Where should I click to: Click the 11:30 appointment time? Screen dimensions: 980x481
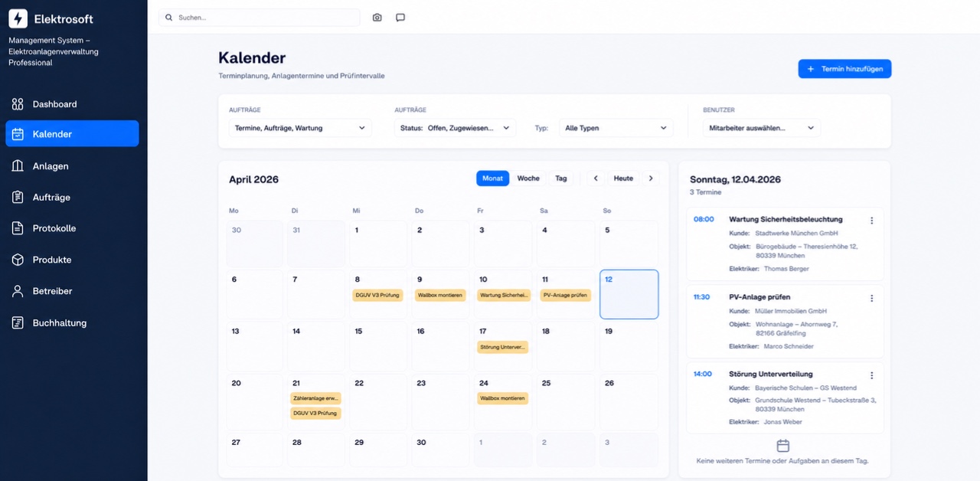pos(701,296)
